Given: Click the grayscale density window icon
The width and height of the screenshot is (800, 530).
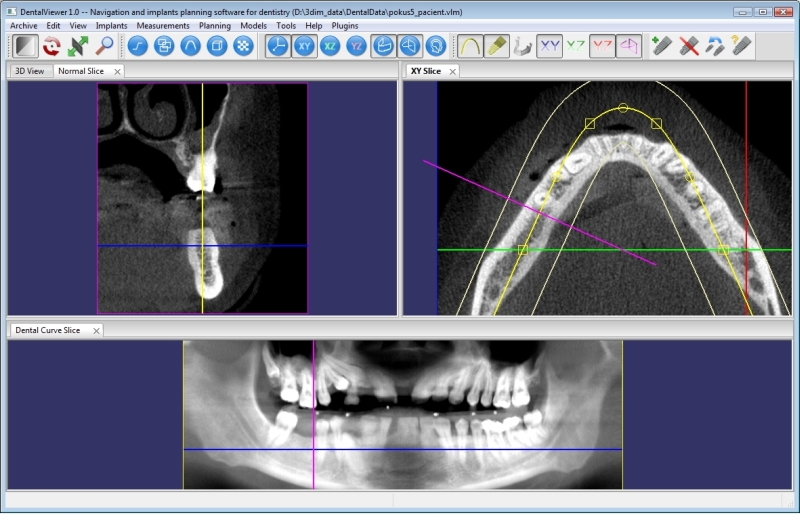Looking at the screenshot, I should click(x=25, y=46).
